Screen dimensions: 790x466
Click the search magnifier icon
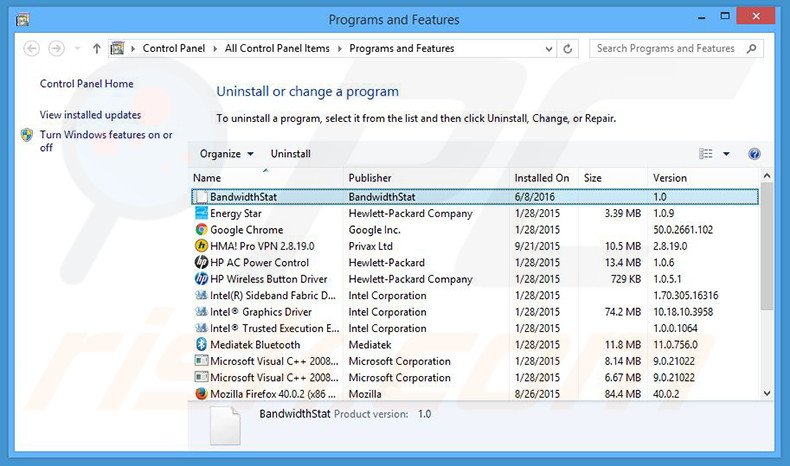coord(752,48)
